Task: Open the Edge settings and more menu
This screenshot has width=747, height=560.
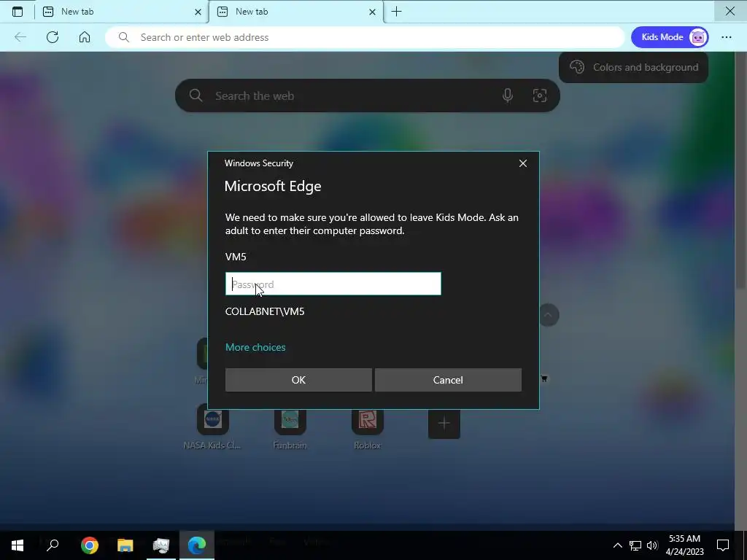Action: coord(727,37)
